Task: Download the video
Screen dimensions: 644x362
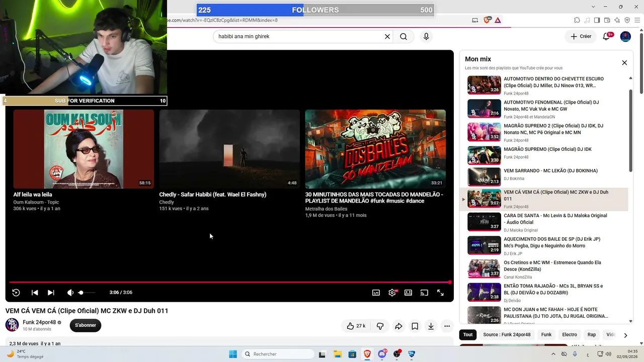Action: (431, 326)
